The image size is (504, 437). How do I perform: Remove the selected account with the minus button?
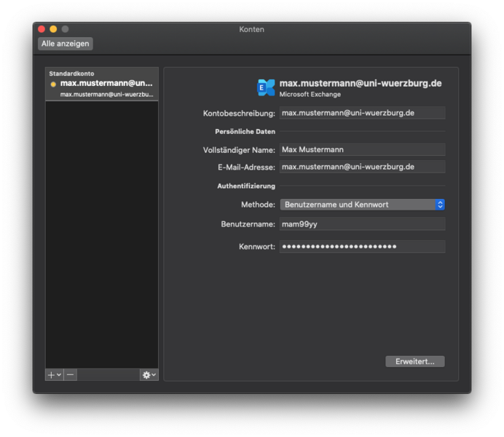pyautogui.click(x=70, y=374)
